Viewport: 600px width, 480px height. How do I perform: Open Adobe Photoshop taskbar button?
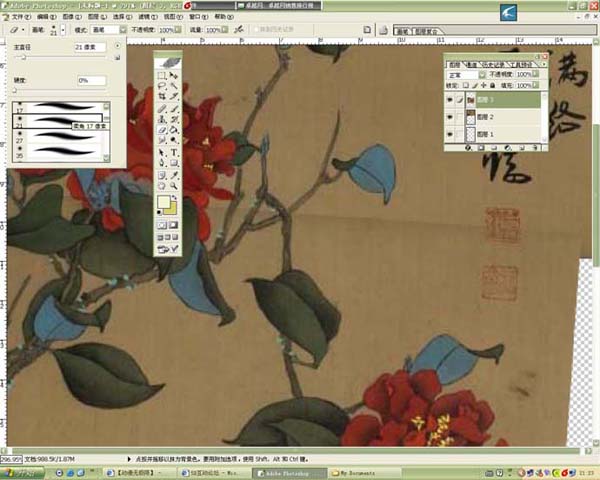point(290,473)
